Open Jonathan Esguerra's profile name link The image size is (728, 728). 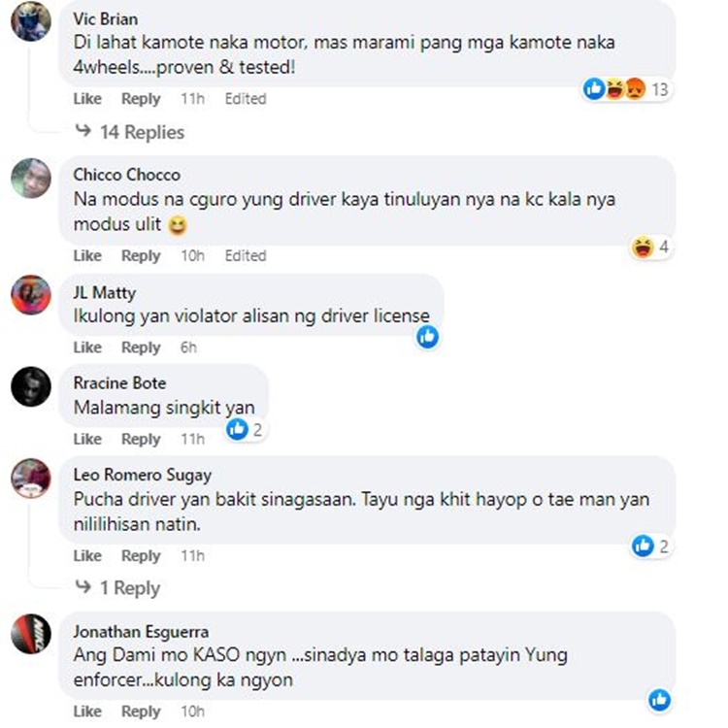tap(141, 632)
